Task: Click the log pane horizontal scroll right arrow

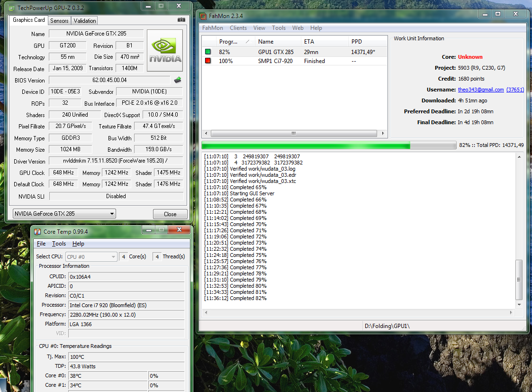Action: (511, 312)
